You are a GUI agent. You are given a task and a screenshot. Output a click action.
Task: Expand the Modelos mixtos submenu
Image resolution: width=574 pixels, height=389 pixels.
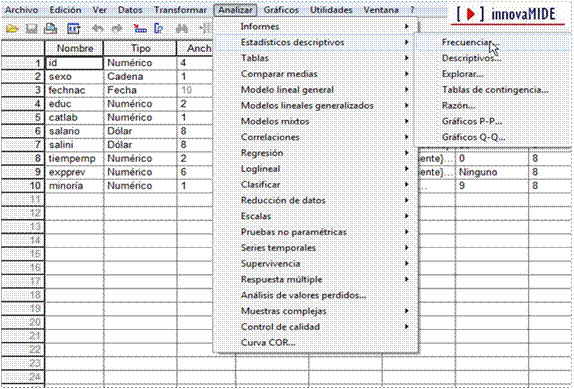coord(316,121)
